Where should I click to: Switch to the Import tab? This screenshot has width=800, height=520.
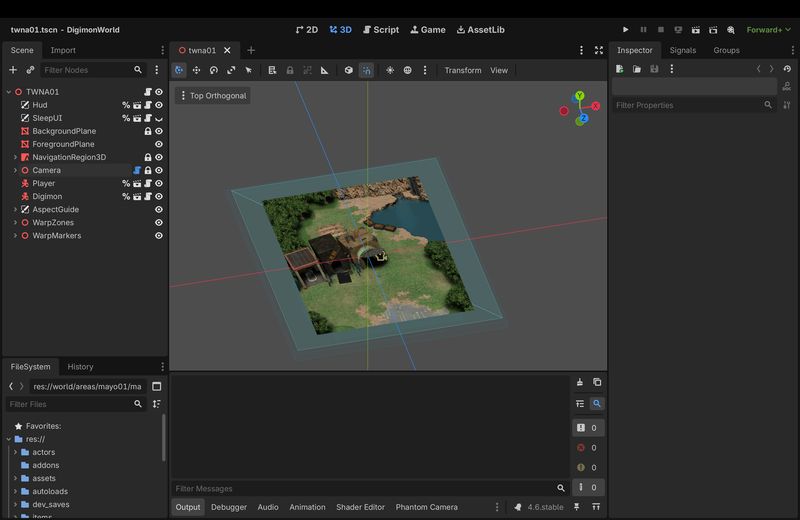pos(63,50)
